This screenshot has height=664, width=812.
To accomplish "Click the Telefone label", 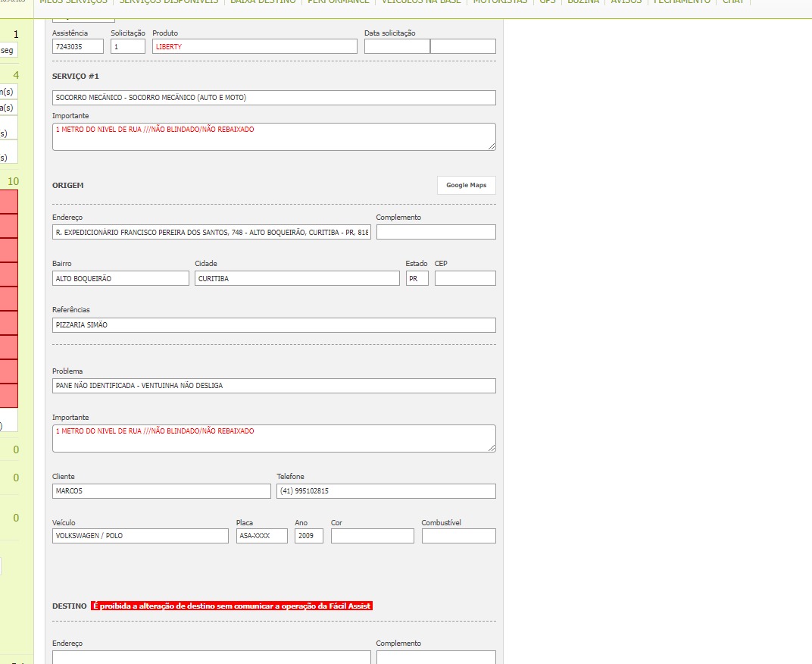I will tap(291, 476).
